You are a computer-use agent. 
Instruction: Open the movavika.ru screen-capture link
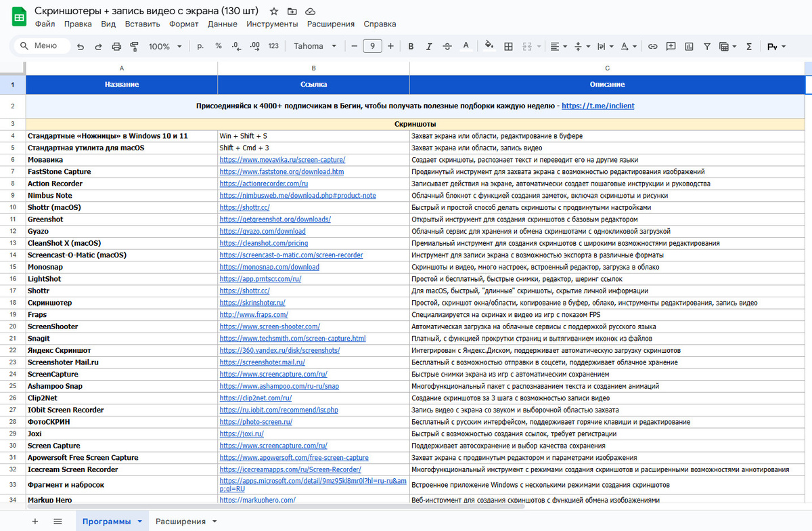pos(282,160)
